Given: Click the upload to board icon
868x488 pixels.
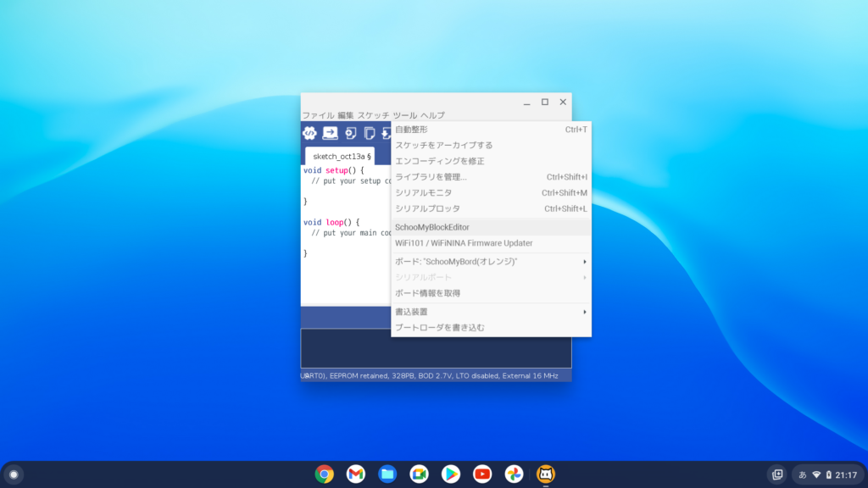Looking at the screenshot, I should tap(330, 133).
